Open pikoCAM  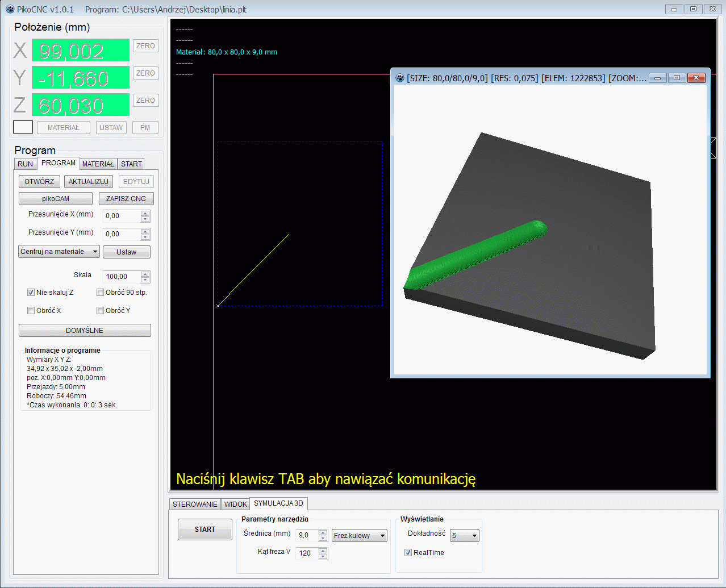click(56, 199)
